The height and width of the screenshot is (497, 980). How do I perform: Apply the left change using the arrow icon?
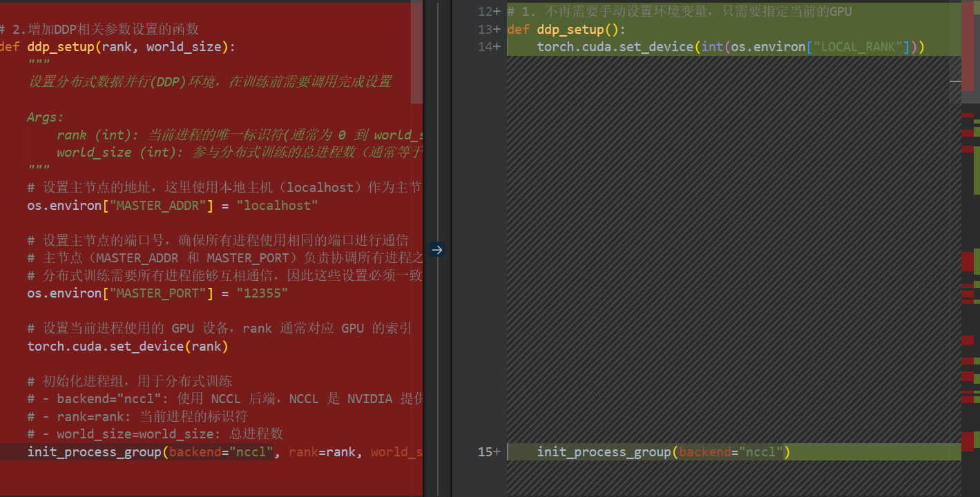tap(437, 249)
